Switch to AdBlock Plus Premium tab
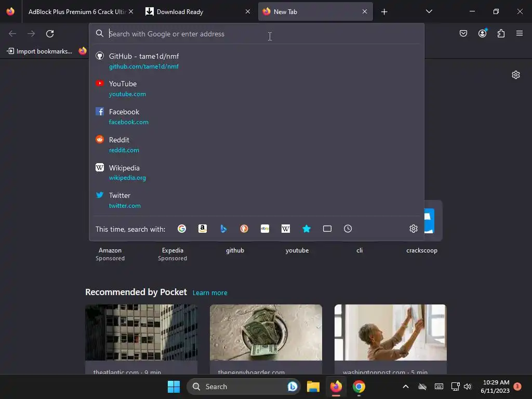The image size is (532, 399). (x=76, y=12)
